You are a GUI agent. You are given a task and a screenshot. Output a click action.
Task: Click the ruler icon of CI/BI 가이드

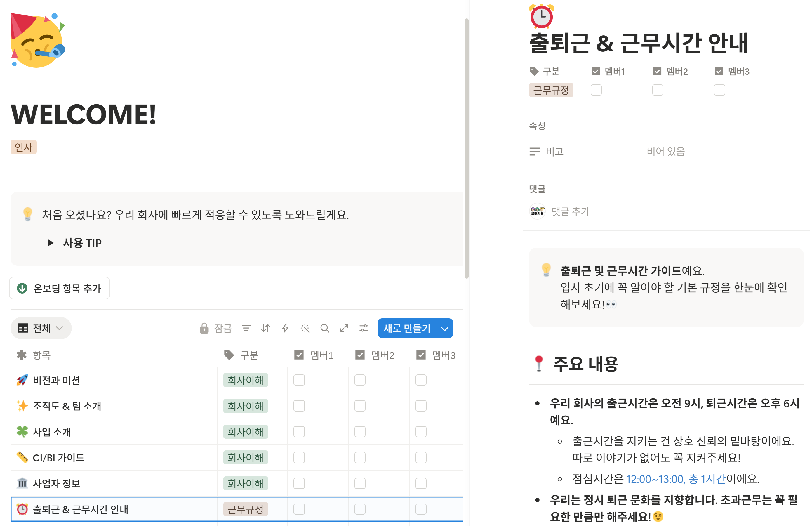22,457
